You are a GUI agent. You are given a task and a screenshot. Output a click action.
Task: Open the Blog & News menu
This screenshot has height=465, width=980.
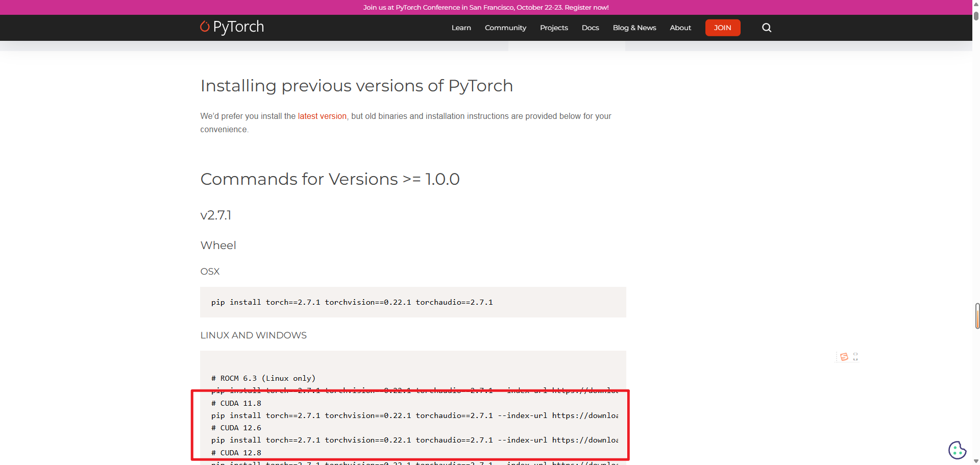pyautogui.click(x=634, y=28)
